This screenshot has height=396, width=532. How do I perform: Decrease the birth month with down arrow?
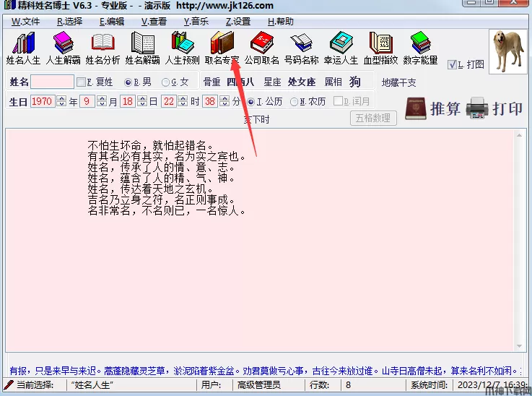point(102,104)
